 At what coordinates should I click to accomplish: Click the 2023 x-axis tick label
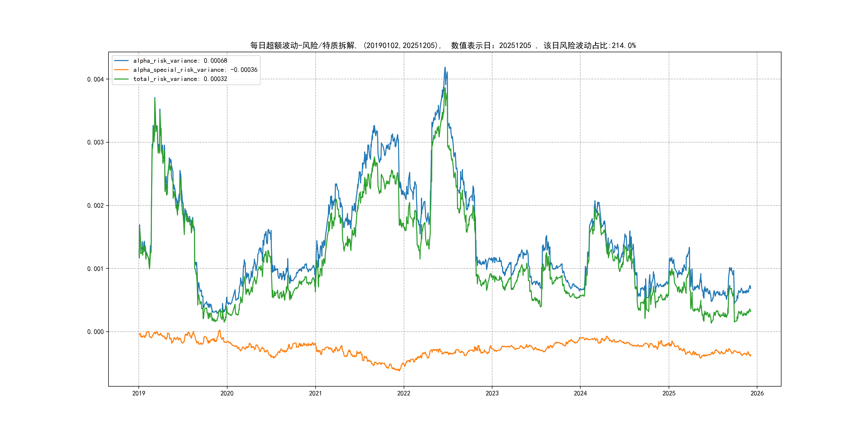[x=492, y=393]
